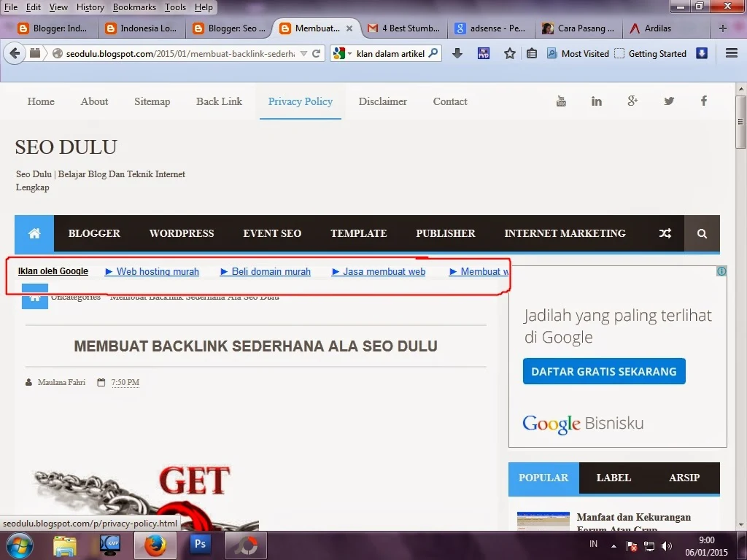Open the Tools menu
747x560 pixels.
[x=175, y=7]
